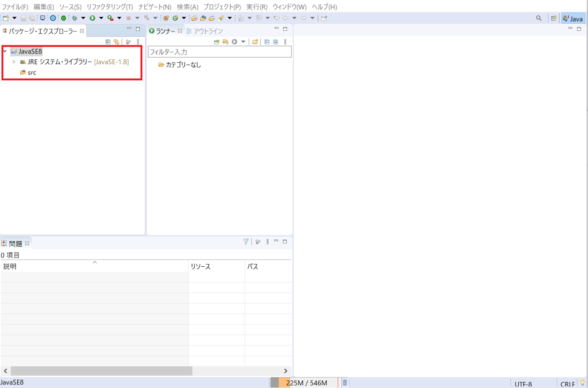Select the Java perspective button
This screenshot has height=388, width=588.
(573, 18)
